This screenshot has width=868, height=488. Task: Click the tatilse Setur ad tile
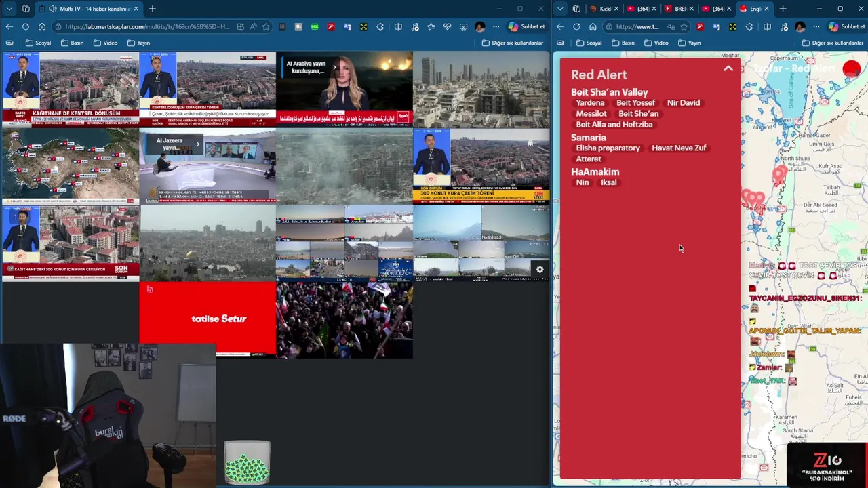click(208, 319)
